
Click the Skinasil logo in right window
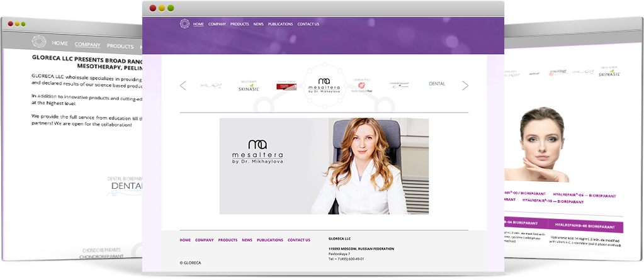609,72
